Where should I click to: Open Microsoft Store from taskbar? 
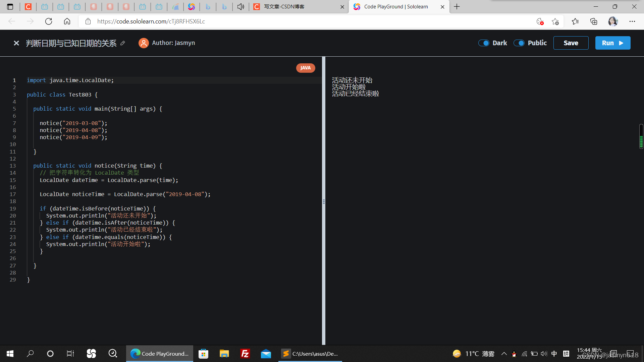tap(204, 354)
